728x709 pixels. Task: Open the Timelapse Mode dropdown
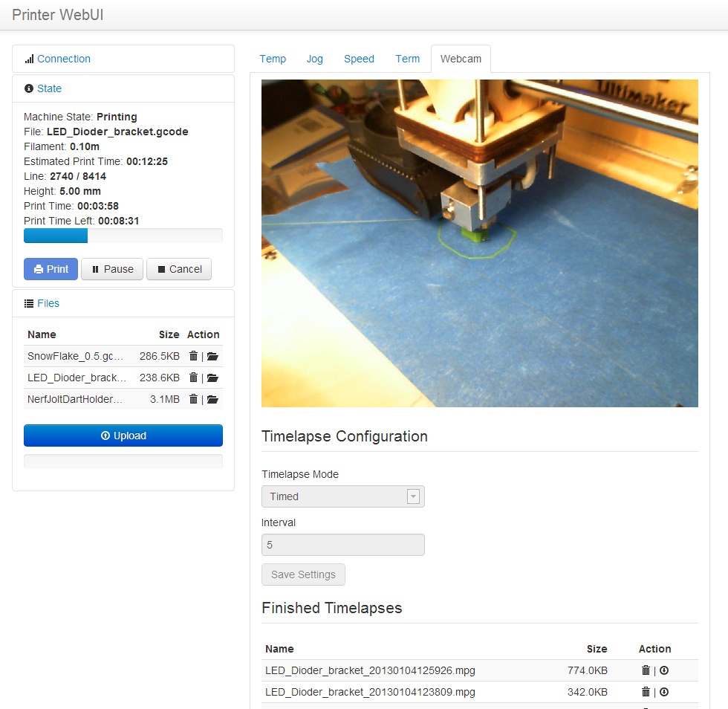[x=342, y=496]
